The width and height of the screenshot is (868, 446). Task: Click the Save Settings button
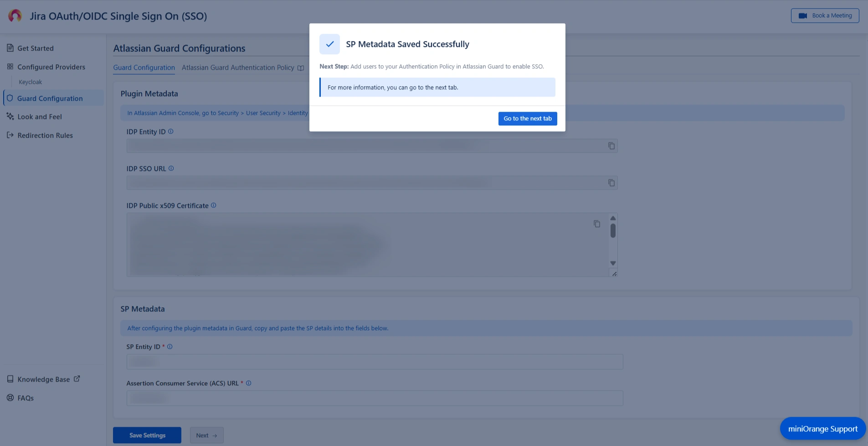147,436
